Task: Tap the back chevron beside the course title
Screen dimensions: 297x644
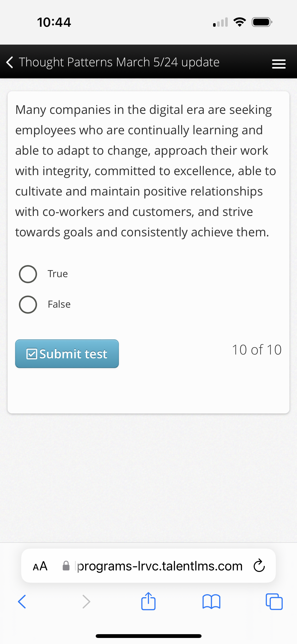Action: coord(9,63)
